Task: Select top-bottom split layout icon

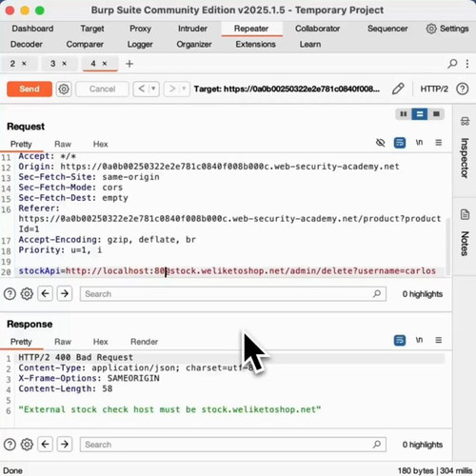Action: coord(420,114)
